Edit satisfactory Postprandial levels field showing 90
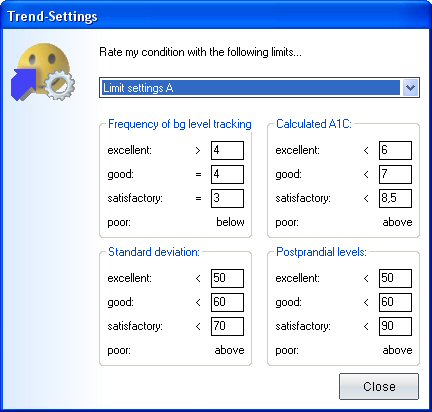 (x=395, y=326)
